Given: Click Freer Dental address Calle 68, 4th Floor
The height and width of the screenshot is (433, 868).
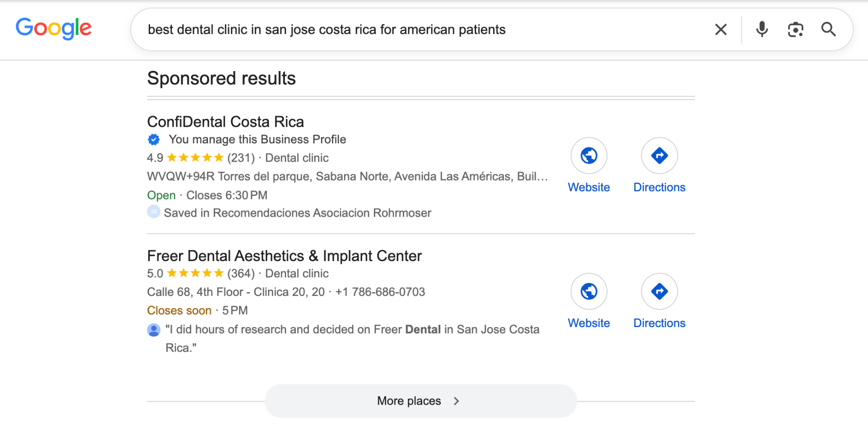Looking at the screenshot, I should (x=236, y=292).
